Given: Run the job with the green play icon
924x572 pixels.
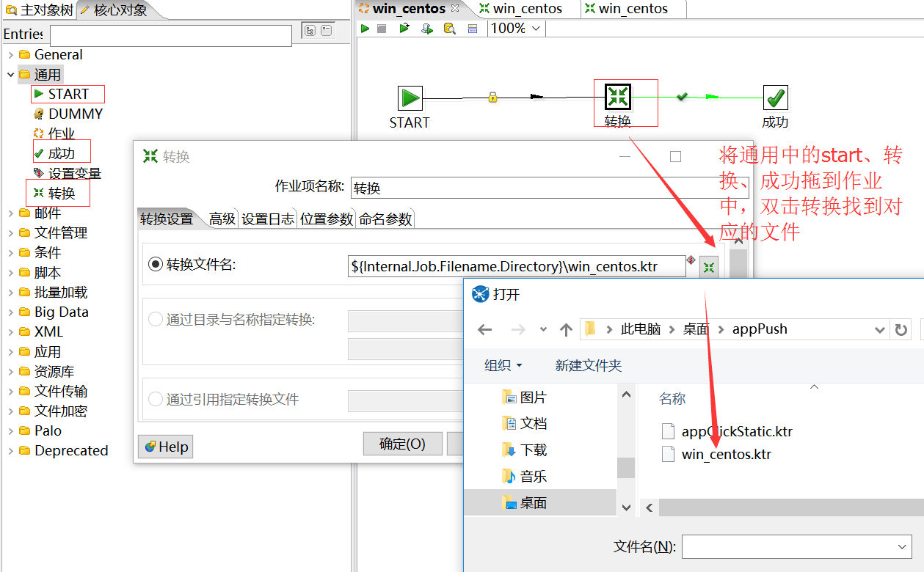Looking at the screenshot, I should tap(365, 29).
